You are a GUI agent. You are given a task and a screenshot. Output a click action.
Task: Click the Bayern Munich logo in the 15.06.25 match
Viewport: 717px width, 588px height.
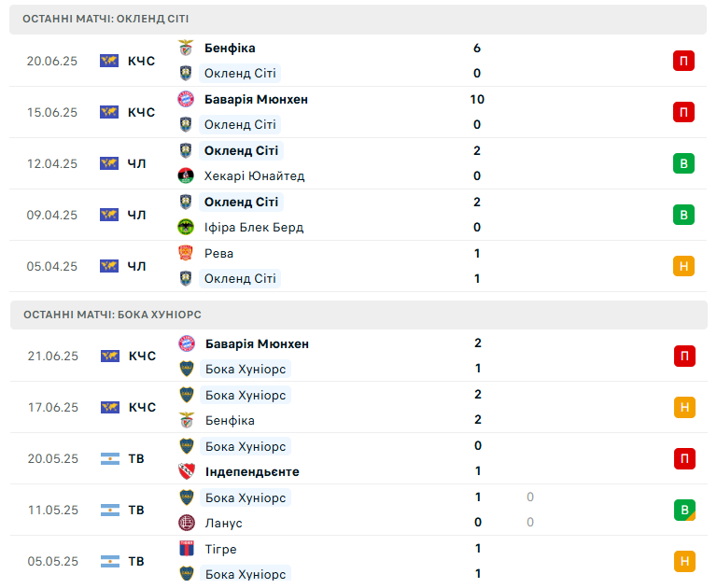coord(186,99)
